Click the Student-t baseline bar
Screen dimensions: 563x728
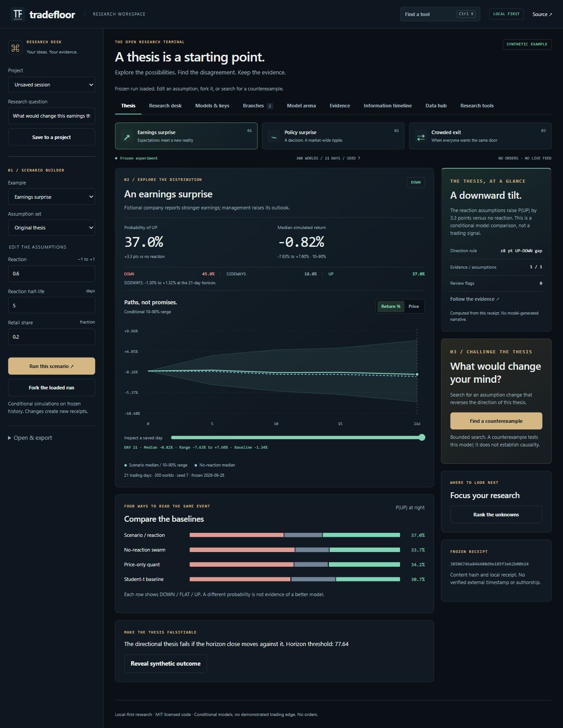(295, 579)
